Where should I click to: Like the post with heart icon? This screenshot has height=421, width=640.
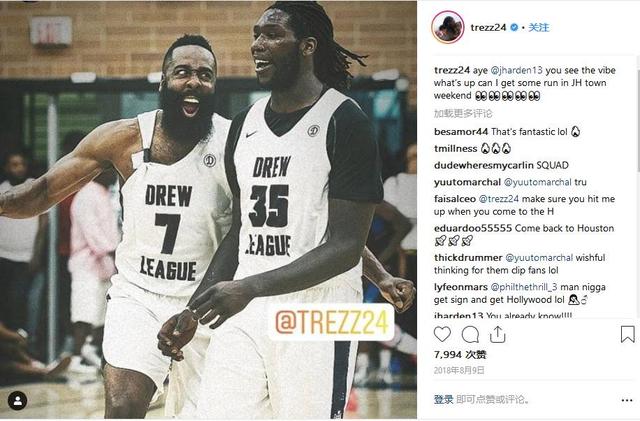tap(442, 334)
